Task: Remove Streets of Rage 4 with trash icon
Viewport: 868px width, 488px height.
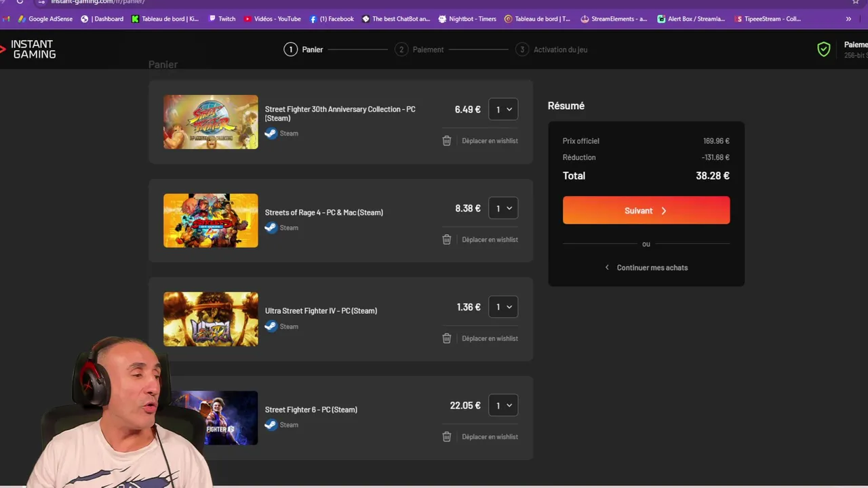Action: [x=446, y=239]
